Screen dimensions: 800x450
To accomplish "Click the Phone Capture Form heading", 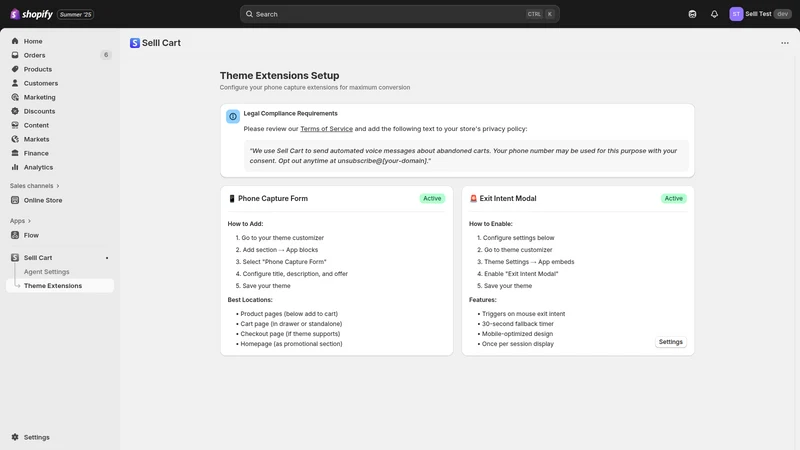I will click(273, 198).
